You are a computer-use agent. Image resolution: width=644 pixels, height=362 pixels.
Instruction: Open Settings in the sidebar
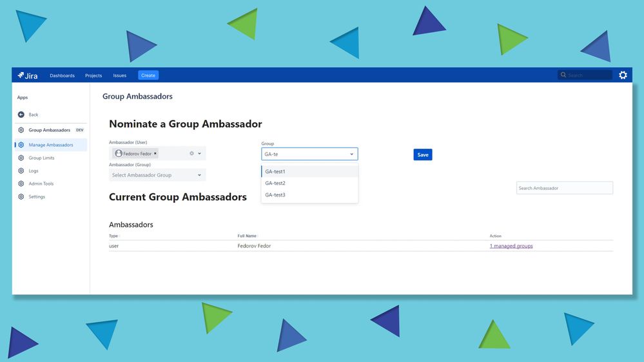[37, 197]
